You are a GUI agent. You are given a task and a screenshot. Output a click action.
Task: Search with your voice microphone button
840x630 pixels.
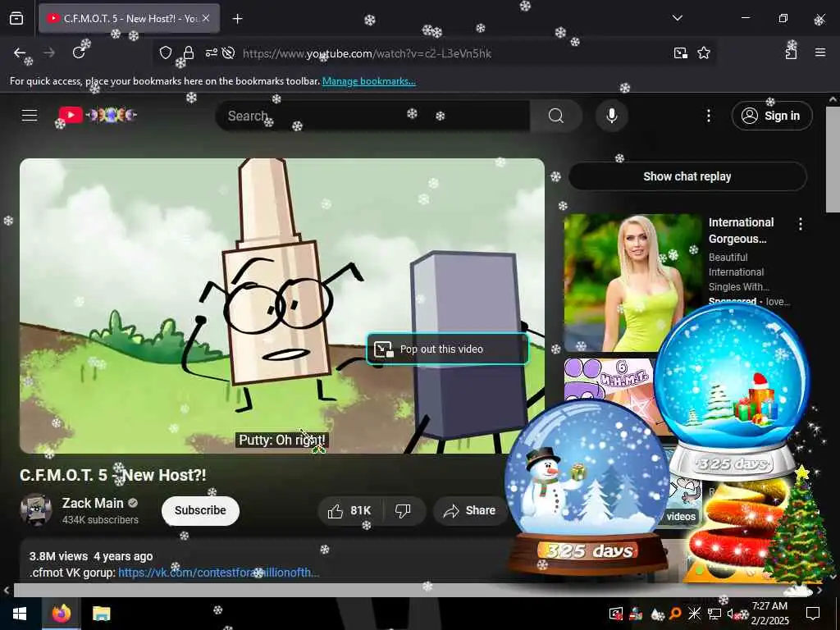[612, 116]
